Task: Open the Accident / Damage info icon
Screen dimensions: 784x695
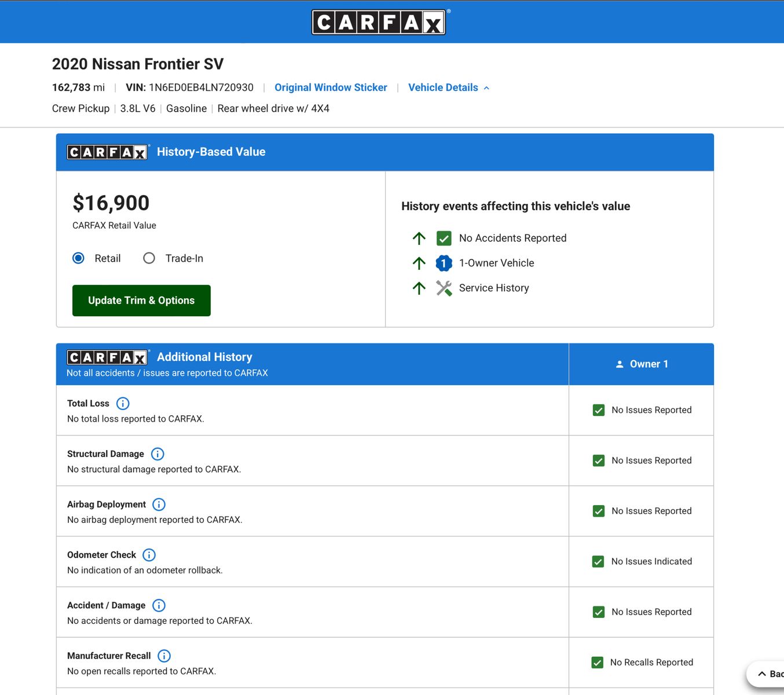Action: (x=159, y=605)
